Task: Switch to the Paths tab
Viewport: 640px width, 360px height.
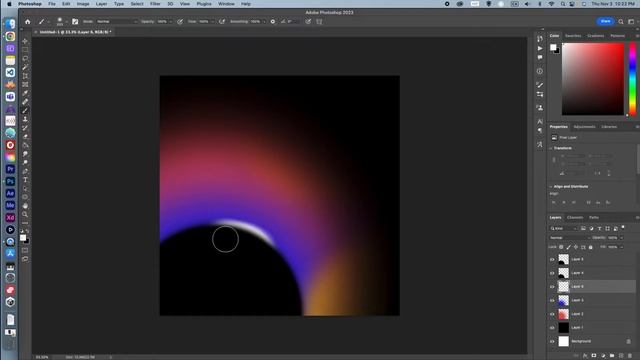Action: click(594, 218)
